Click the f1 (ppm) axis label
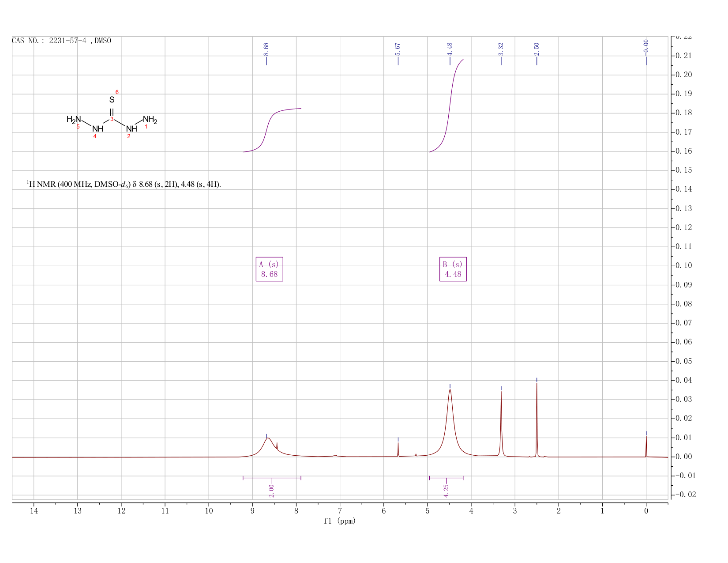The image size is (728, 563). click(340, 521)
